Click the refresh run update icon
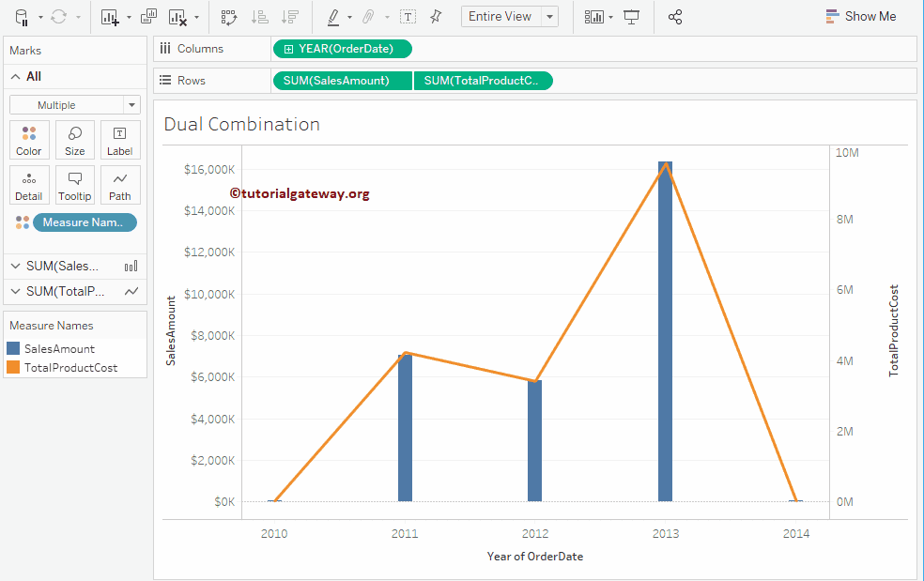 [x=58, y=17]
